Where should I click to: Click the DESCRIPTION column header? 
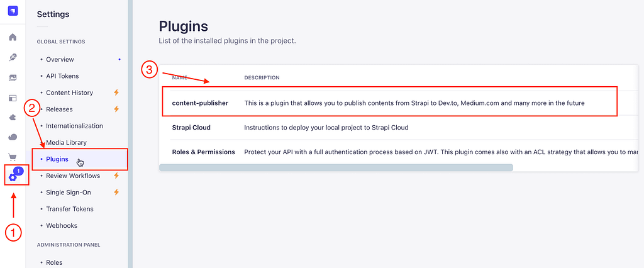(262, 77)
